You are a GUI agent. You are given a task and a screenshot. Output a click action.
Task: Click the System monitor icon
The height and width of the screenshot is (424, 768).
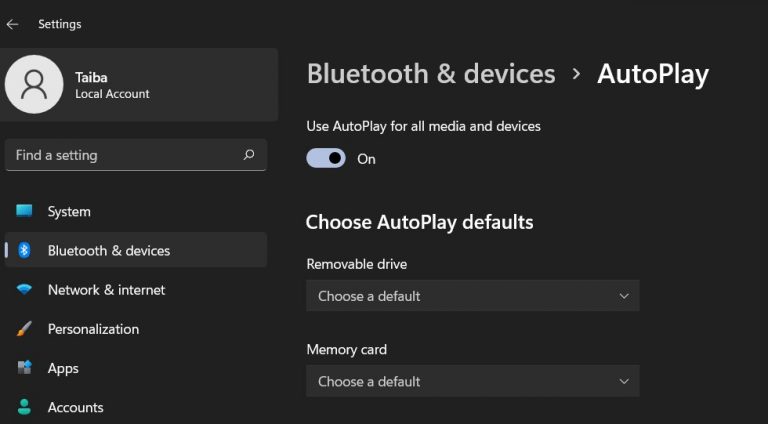click(24, 211)
